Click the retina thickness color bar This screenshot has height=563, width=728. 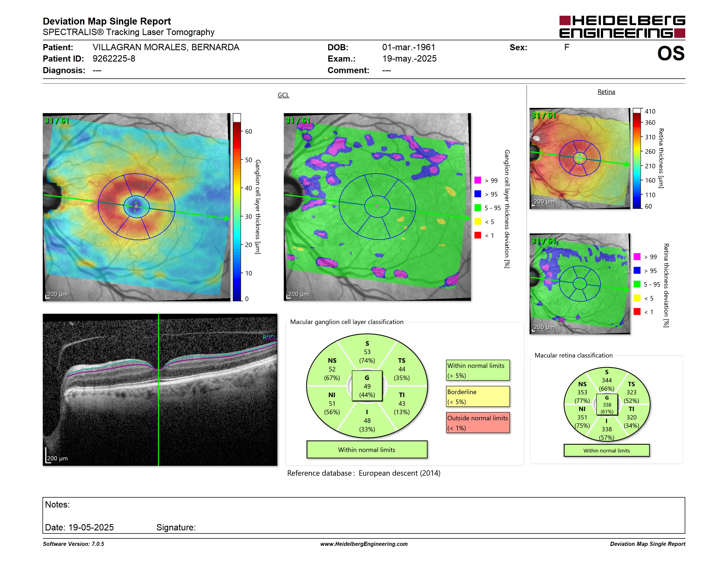pos(637,158)
